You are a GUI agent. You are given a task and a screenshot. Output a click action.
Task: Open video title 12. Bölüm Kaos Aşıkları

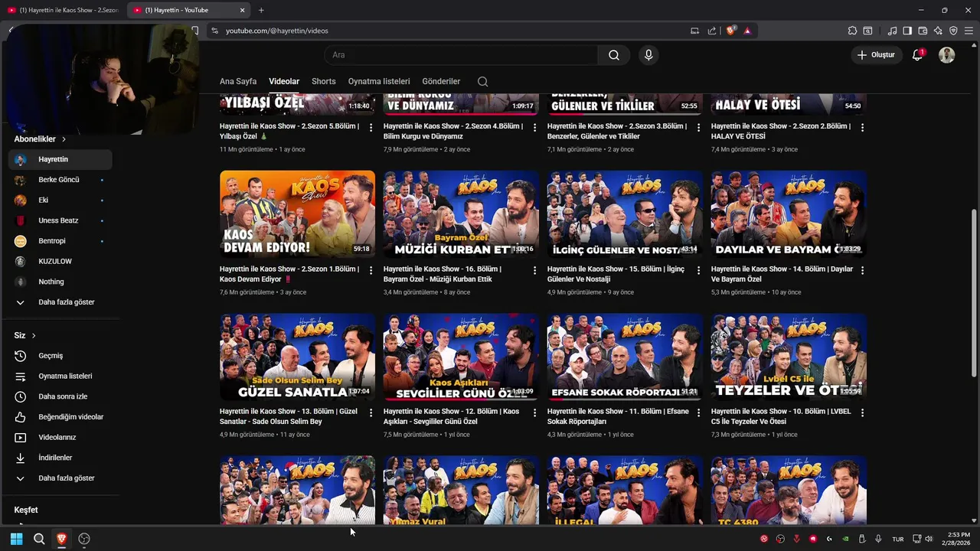pos(452,416)
